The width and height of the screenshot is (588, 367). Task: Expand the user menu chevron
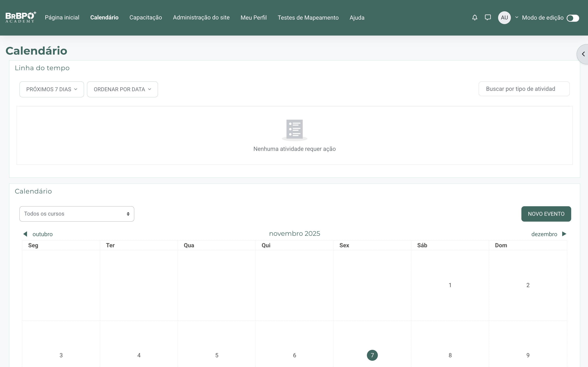517,17
